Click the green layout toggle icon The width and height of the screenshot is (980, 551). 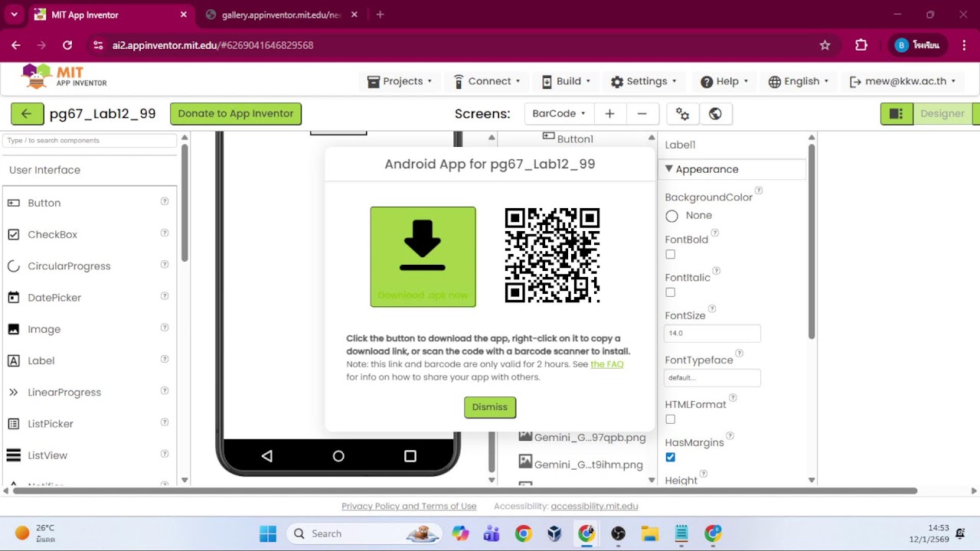coord(897,114)
